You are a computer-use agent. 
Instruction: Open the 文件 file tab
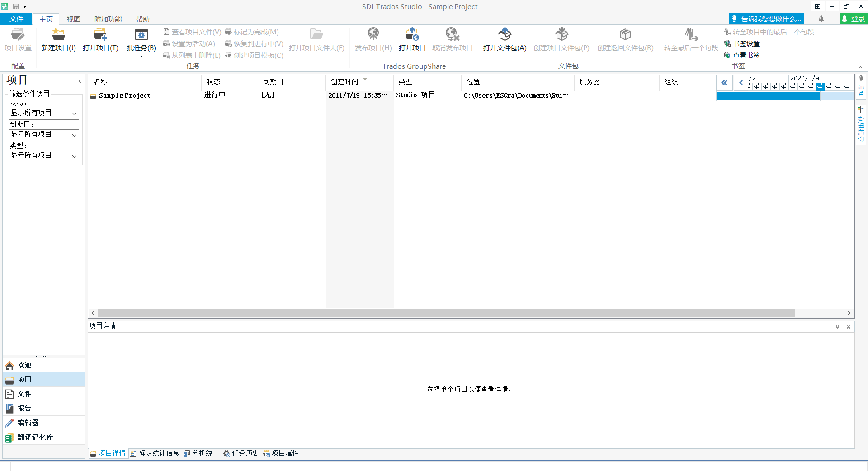pos(16,19)
